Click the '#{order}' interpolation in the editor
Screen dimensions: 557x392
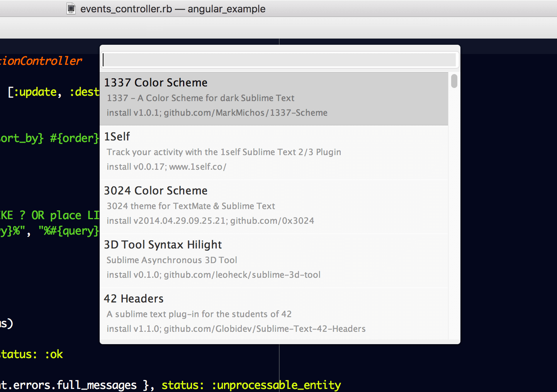coord(75,138)
